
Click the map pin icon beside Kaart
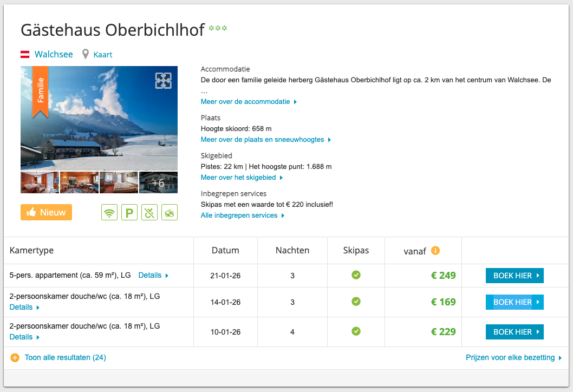[x=85, y=54]
